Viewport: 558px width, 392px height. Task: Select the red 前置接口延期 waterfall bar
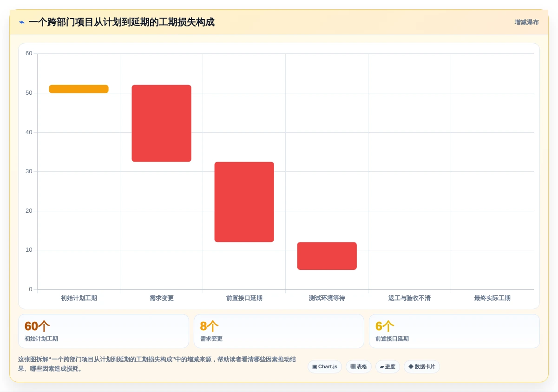point(244,202)
